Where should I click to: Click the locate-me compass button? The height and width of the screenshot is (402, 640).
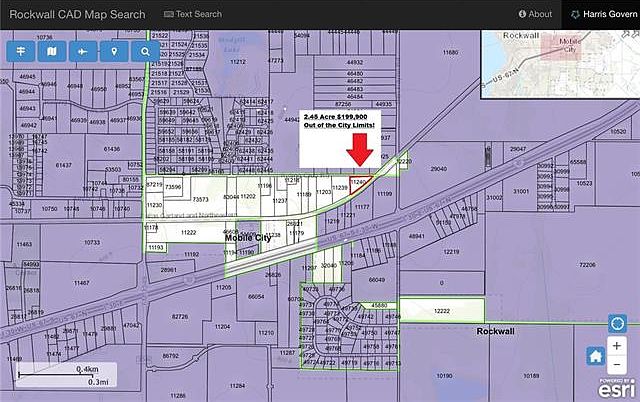point(617,325)
